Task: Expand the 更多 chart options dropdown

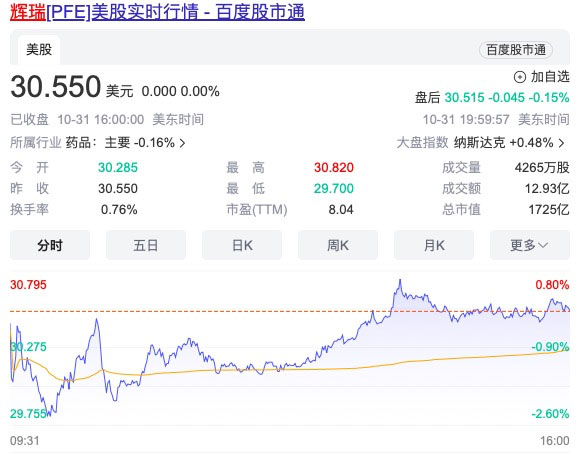Action: point(530,245)
